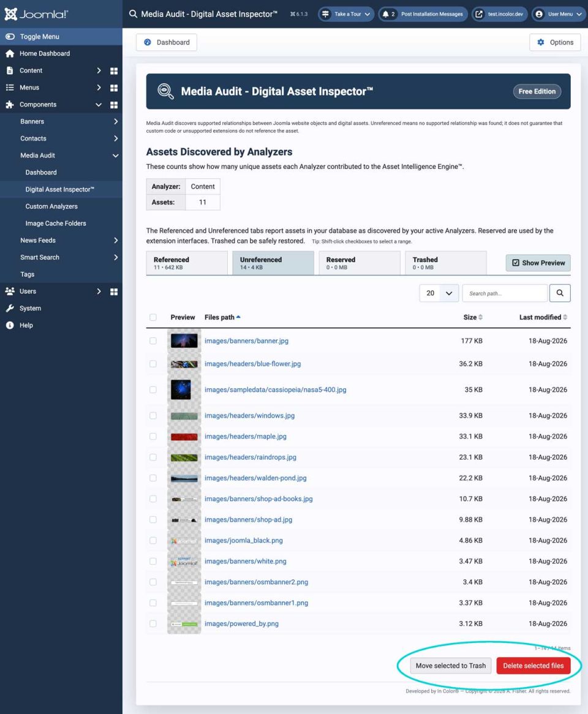Screen dimensions: 588x714
Task: Click the raindrops.jpg preview thumbnail
Action: coord(184,457)
